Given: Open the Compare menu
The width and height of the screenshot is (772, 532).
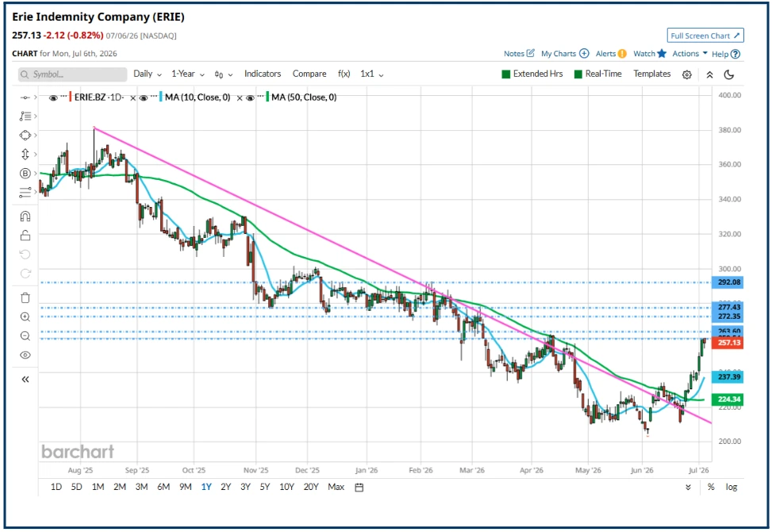Looking at the screenshot, I should click(x=309, y=74).
